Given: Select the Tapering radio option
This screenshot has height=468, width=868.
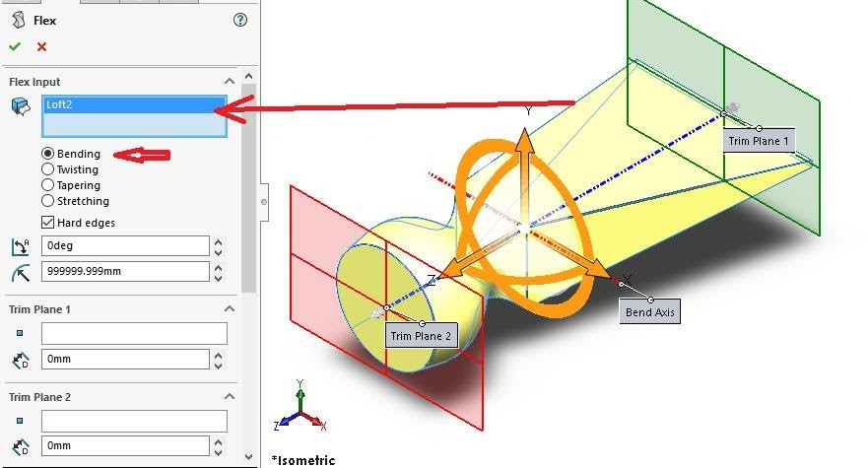Looking at the screenshot, I should (48, 185).
